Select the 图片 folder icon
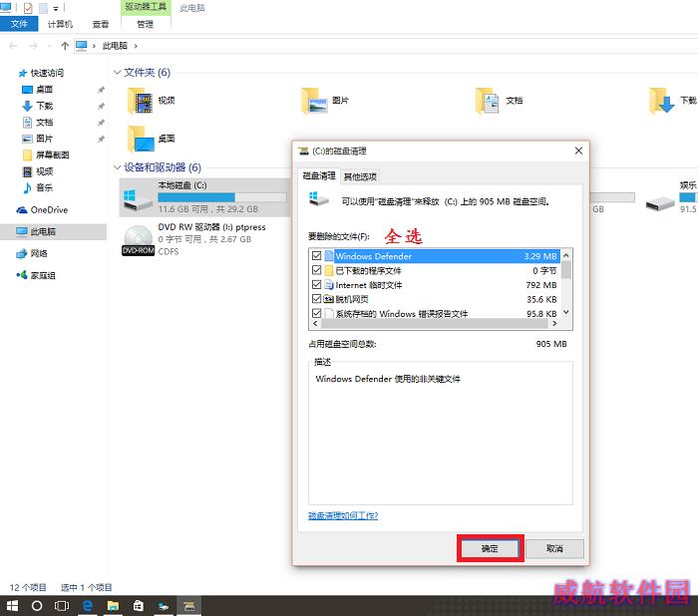 [x=315, y=101]
